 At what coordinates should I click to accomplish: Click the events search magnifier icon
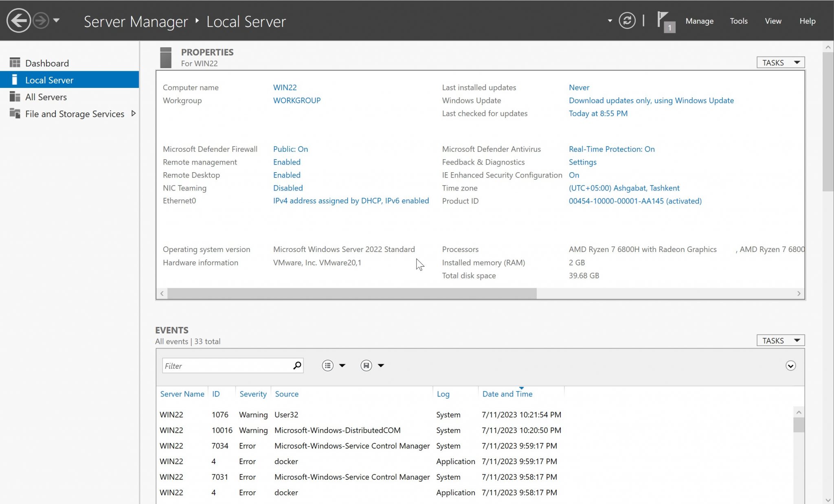pos(297,366)
